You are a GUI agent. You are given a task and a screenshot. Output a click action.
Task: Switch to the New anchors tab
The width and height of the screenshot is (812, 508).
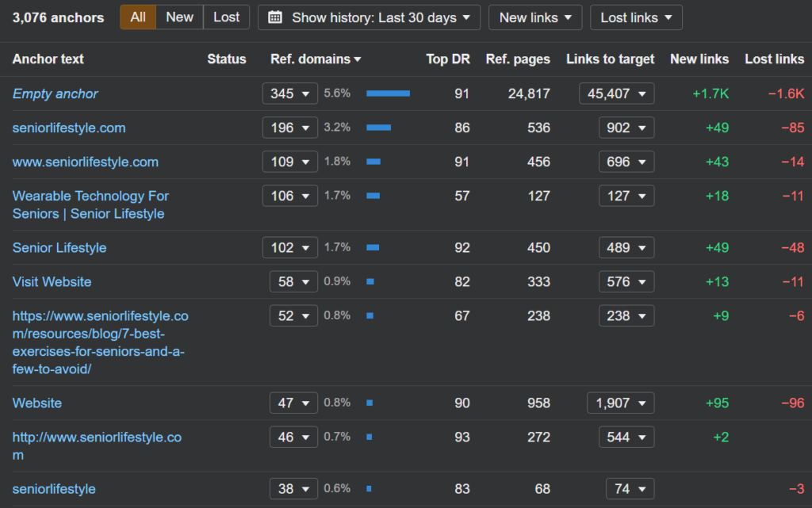179,17
